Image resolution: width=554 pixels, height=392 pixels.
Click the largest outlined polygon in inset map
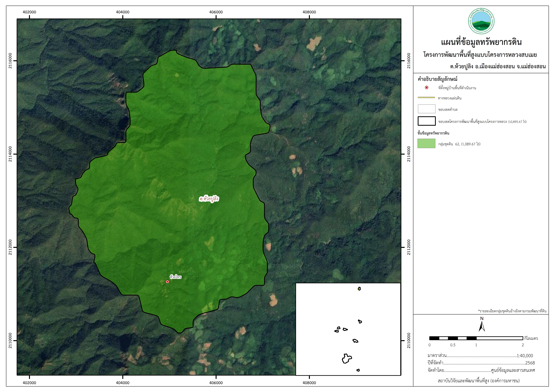pos(347,358)
